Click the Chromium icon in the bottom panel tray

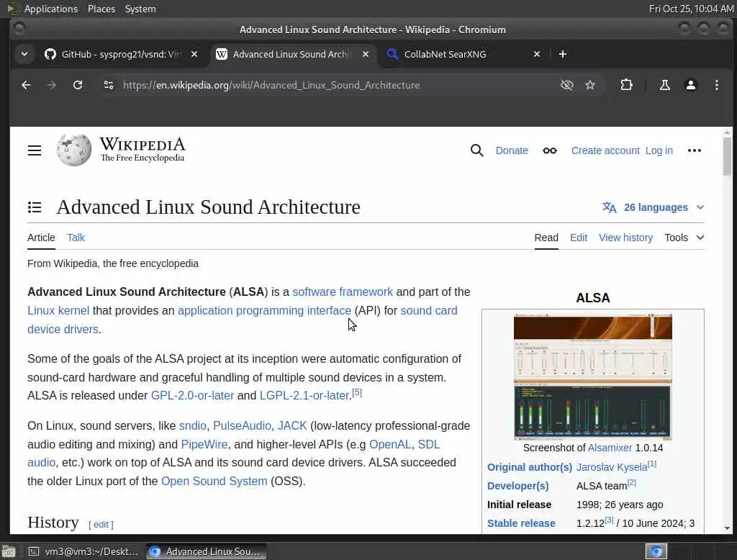point(656,551)
